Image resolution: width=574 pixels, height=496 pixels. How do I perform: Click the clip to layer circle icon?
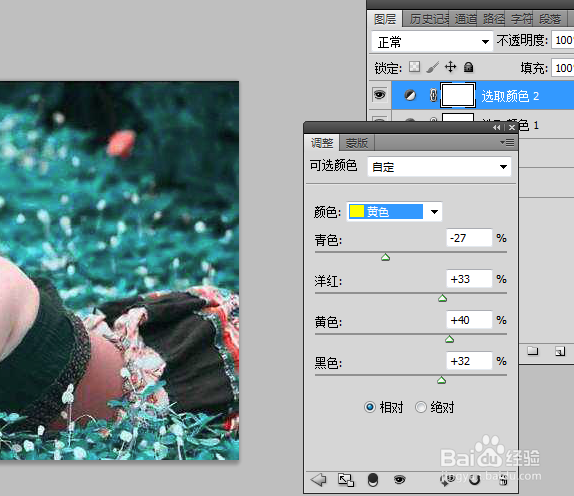pyautogui.click(x=372, y=480)
